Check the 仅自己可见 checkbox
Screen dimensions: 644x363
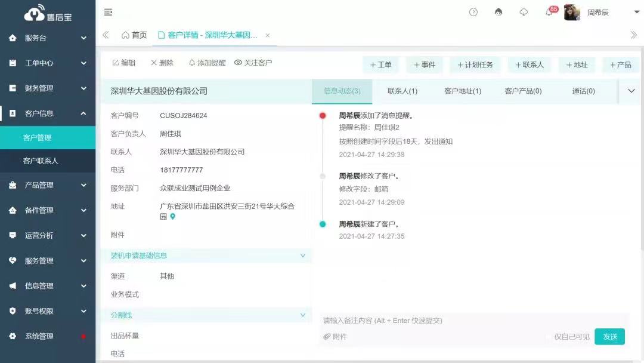point(549,337)
